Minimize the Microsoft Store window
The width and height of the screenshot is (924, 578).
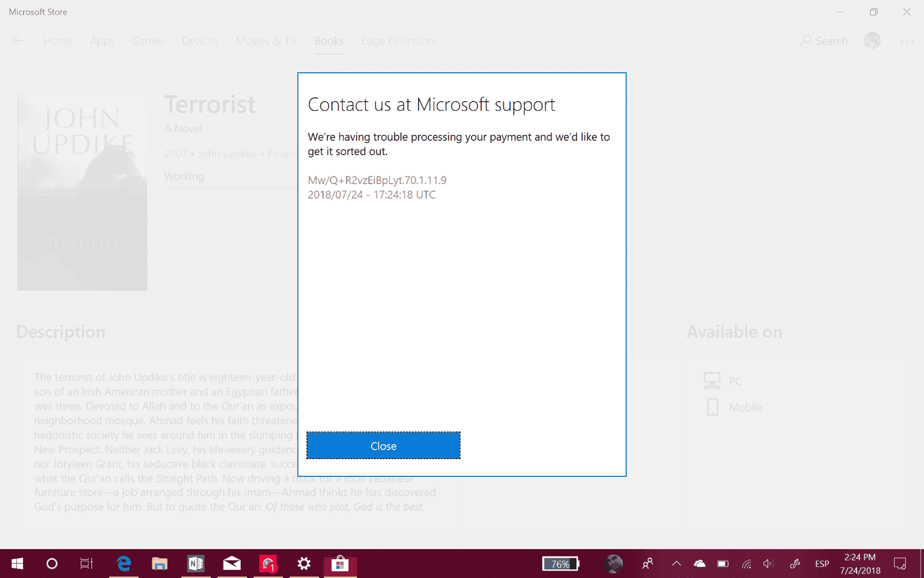841,12
